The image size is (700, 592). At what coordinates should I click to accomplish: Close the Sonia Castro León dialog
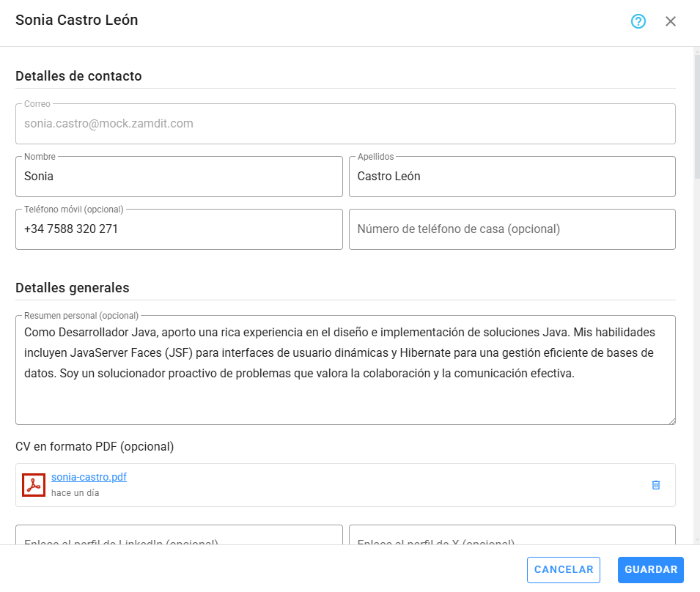pos(671,21)
